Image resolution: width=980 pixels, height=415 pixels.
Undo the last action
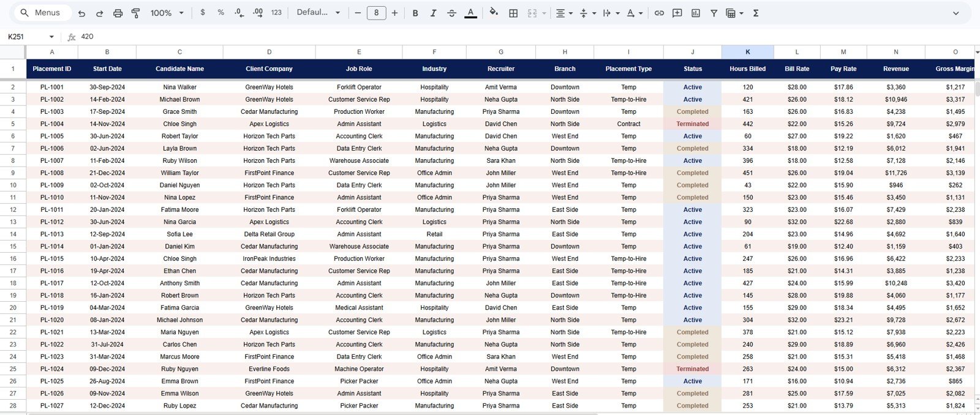[81, 13]
